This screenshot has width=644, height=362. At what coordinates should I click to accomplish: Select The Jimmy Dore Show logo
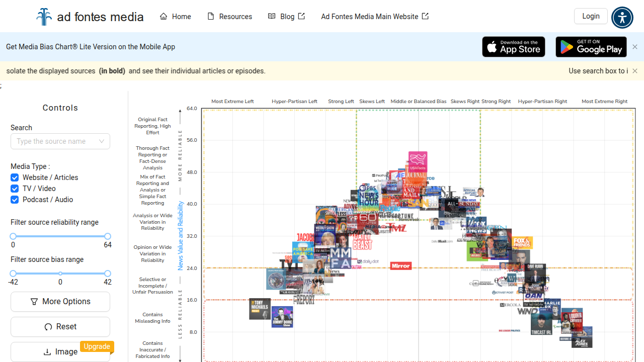coord(282,317)
